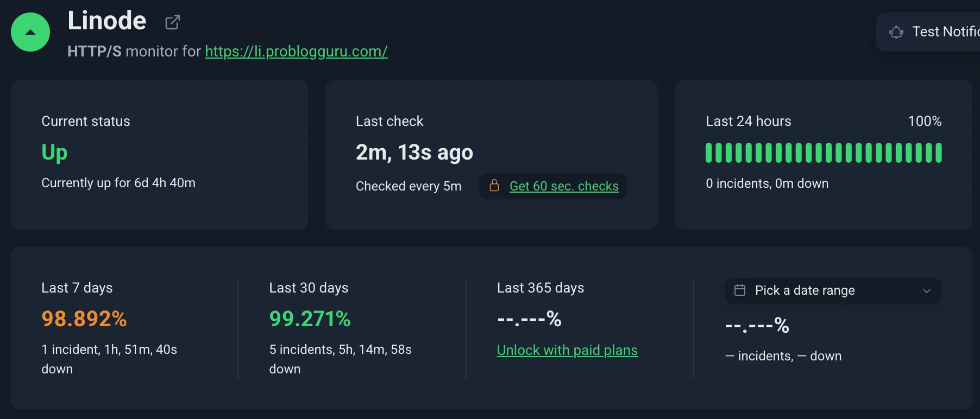Image resolution: width=980 pixels, height=419 pixels.
Task: Open the external link icon beside Linode
Action: 172,22
